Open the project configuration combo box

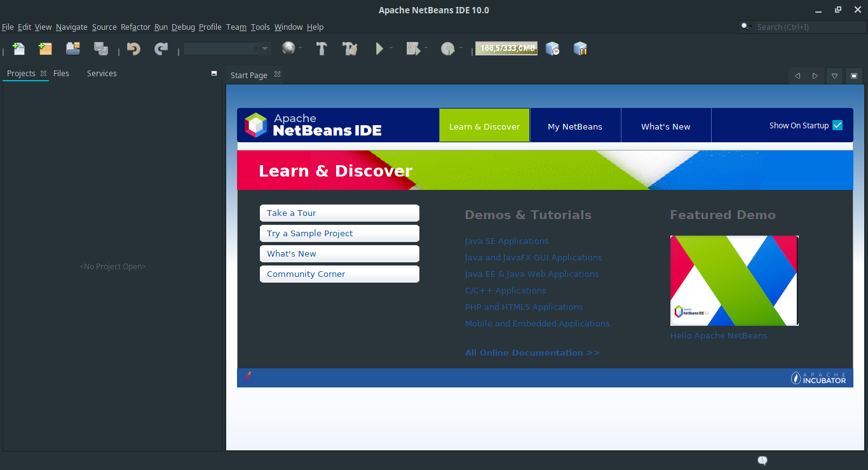tap(227, 49)
